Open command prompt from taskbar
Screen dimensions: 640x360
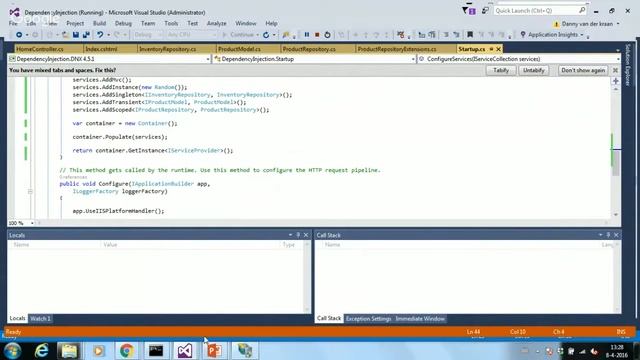tap(156, 351)
